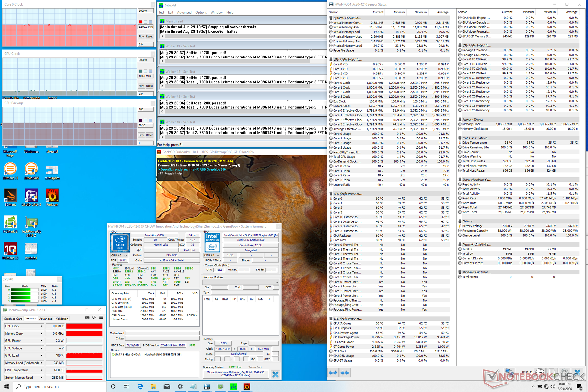This screenshot has width=588, height=392.
Task: Open File Explorer from taskbar
Action: point(154,386)
